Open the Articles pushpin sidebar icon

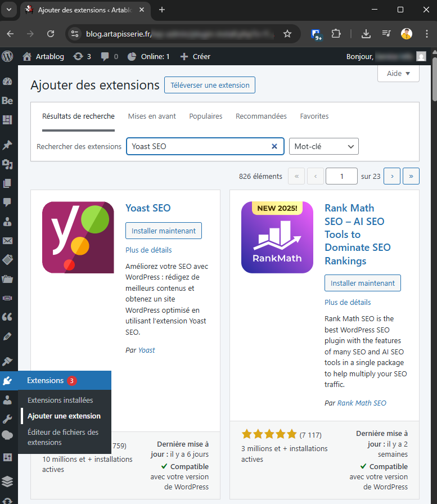coord(7,145)
